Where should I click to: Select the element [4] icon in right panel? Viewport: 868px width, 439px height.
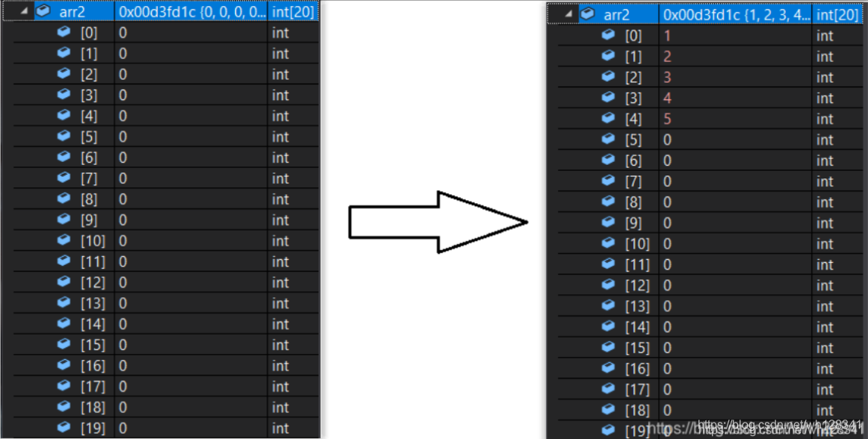coord(608,118)
